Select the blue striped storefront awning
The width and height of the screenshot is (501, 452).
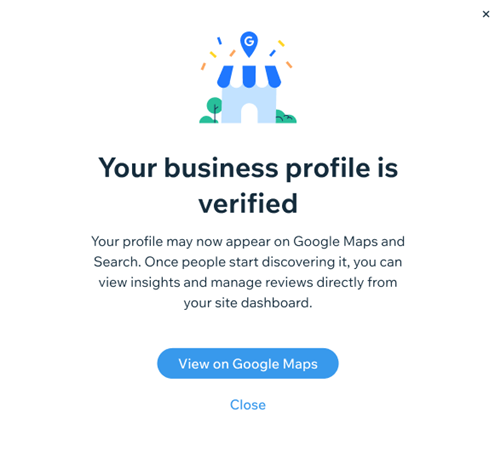[x=249, y=77]
